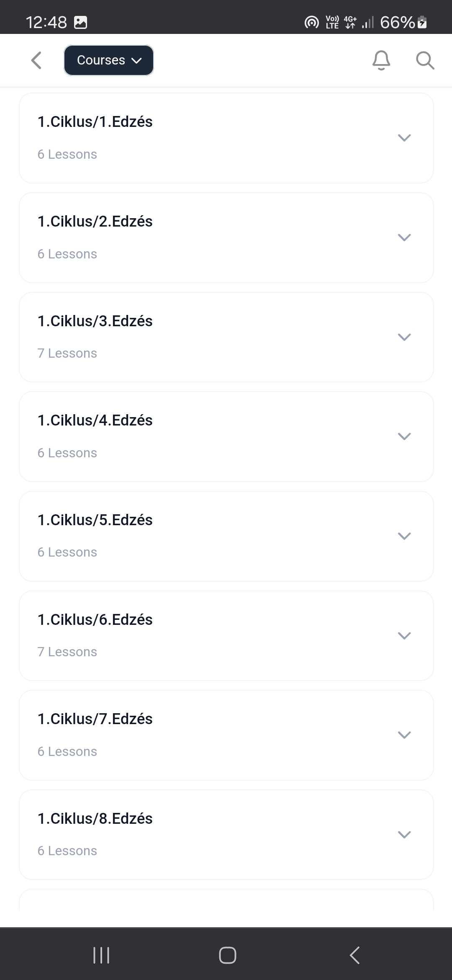Expand 1.Ciklus/6.Edzés chevron
The width and height of the screenshot is (452, 980).
coord(404,636)
